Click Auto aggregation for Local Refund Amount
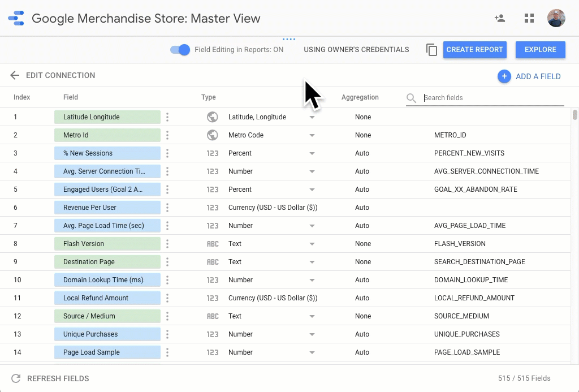This screenshot has height=392, width=579. click(362, 298)
